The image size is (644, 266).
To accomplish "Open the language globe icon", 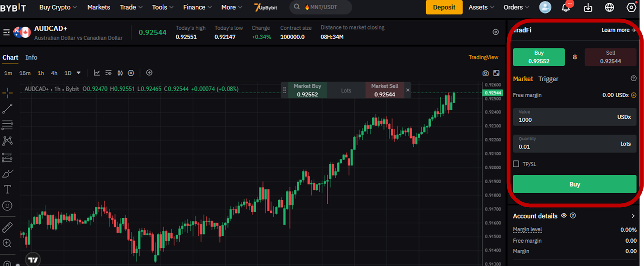I will (609, 7).
